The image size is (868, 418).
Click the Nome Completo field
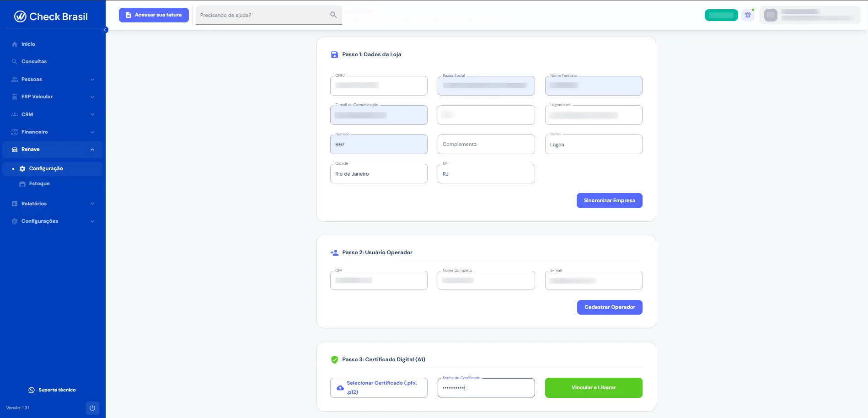pos(486,280)
